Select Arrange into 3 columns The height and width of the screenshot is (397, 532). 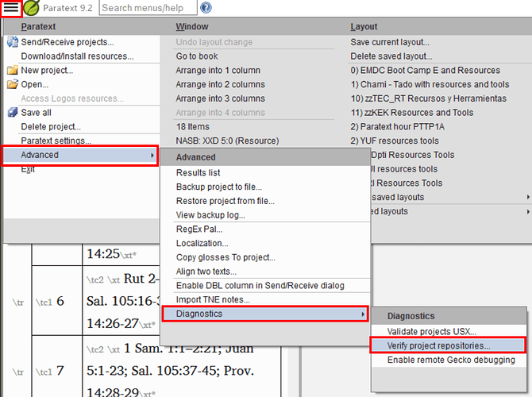[x=220, y=98]
